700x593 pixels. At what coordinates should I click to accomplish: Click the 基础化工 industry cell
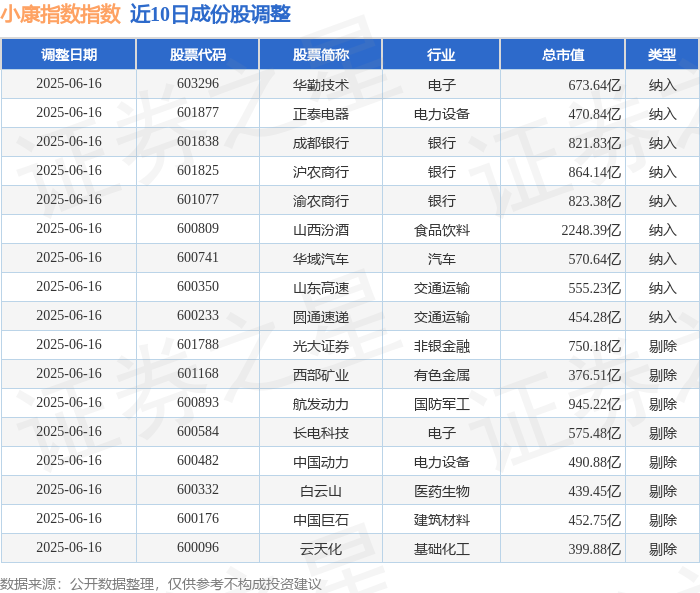[442, 549]
